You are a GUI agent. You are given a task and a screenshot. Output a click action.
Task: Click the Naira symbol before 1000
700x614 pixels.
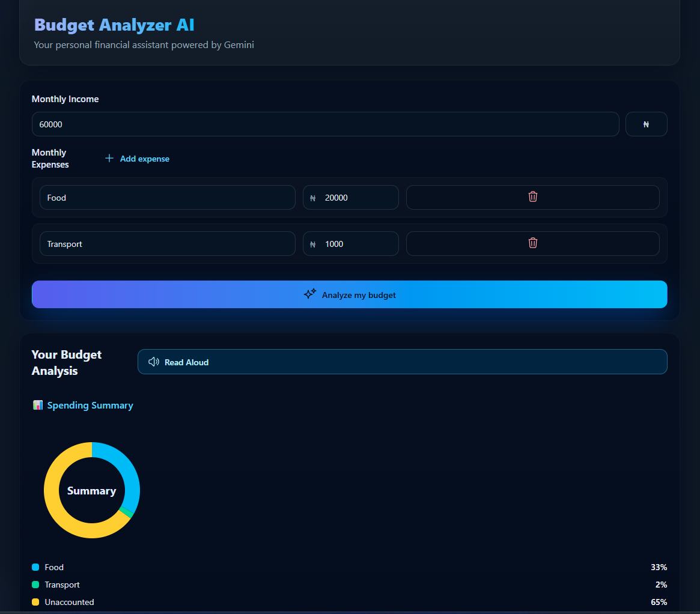[x=312, y=245]
